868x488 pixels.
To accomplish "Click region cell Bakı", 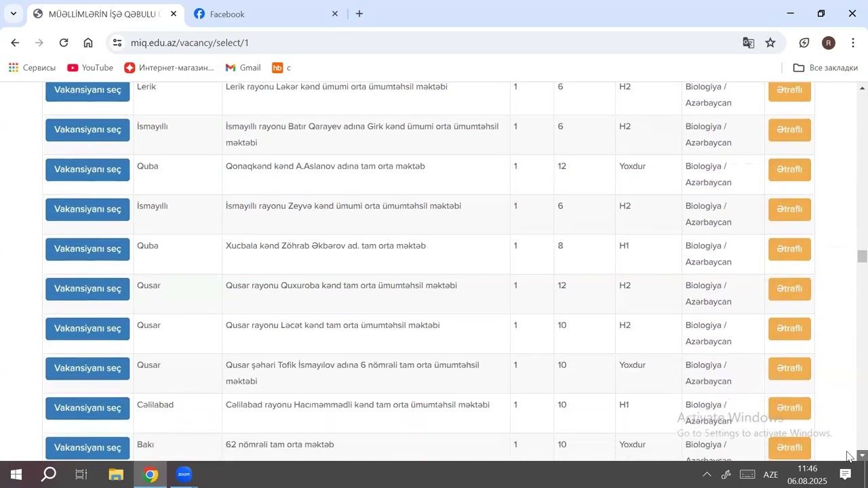I will coord(145,445).
